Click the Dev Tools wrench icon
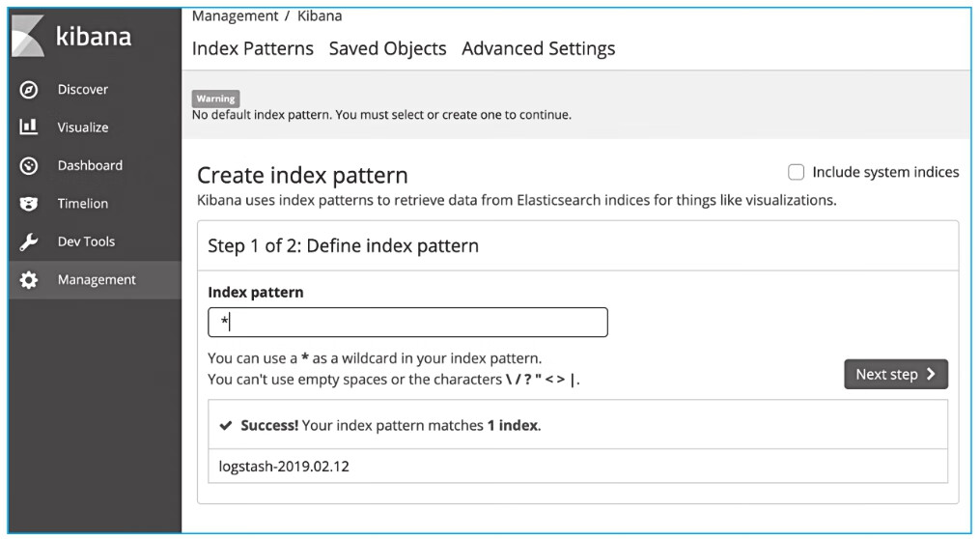980x539 pixels. click(x=29, y=241)
